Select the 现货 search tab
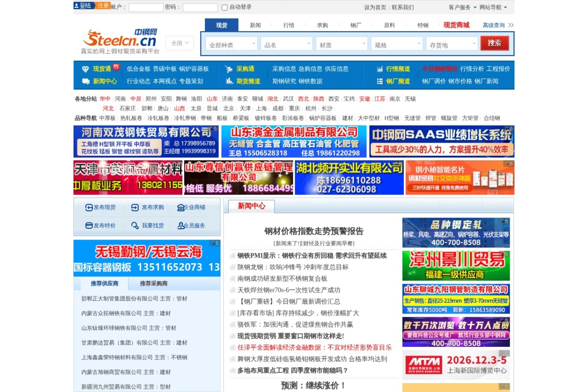Viewport: 588px width, 392px height. tap(221, 25)
